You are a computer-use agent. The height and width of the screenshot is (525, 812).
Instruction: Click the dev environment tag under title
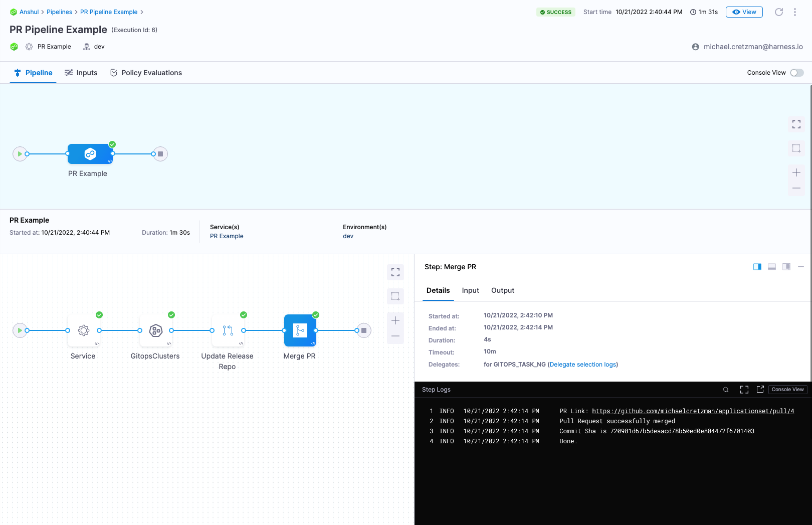point(94,47)
